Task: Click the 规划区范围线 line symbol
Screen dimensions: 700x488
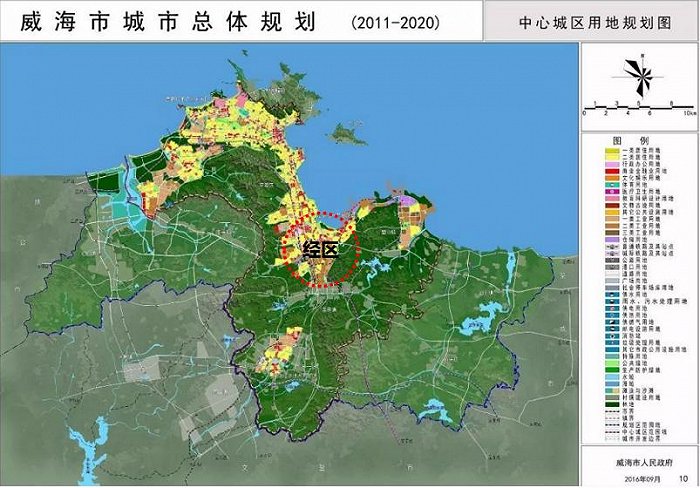Action: coord(612,425)
